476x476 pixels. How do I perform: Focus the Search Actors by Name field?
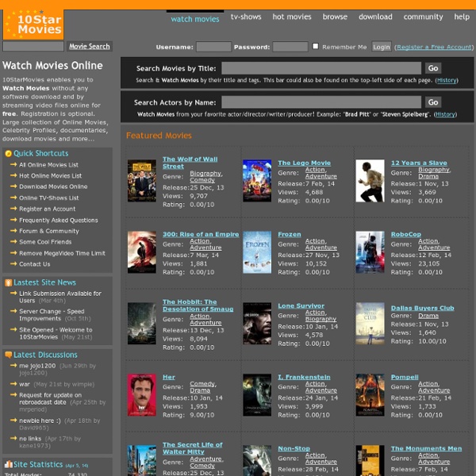click(x=321, y=102)
